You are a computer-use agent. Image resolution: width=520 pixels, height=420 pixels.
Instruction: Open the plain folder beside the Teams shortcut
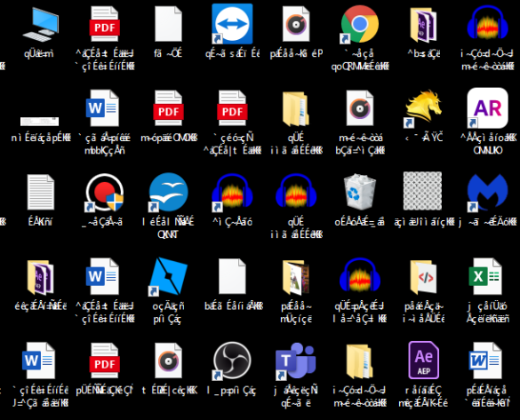point(359,361)
